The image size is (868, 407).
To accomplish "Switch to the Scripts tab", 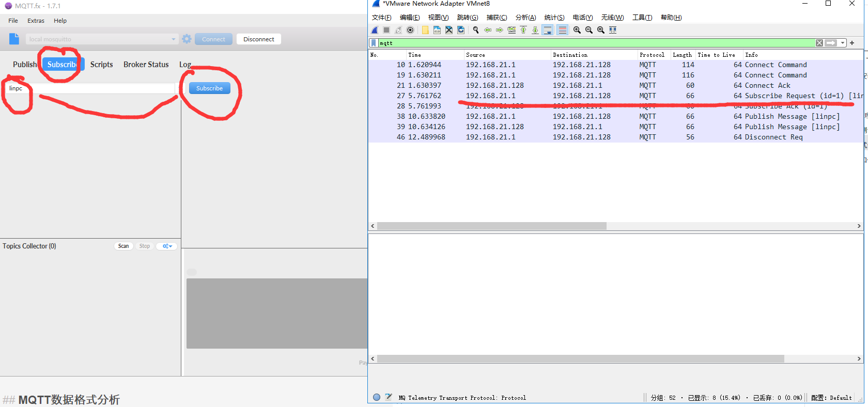I will pos(101,65).
